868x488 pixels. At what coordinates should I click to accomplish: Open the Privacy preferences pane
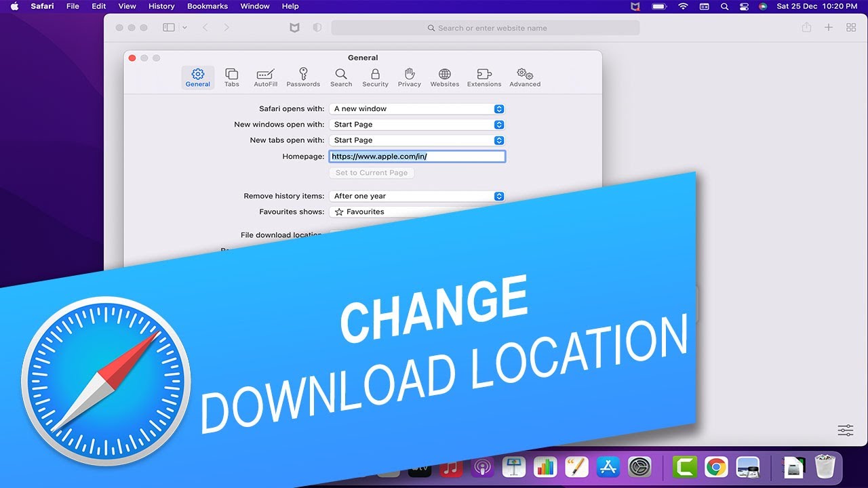410,77
